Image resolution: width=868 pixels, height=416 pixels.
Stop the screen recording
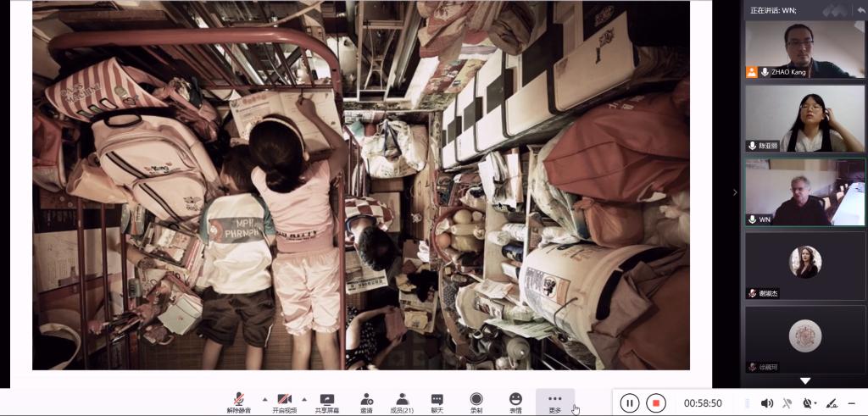pos(655,403)
